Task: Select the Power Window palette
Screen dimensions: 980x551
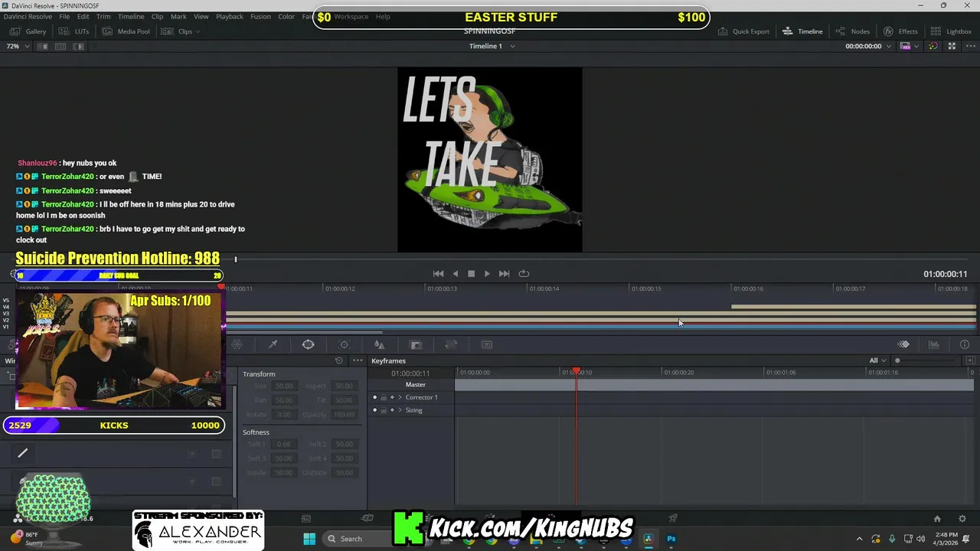Action: (x=308, y=344)
